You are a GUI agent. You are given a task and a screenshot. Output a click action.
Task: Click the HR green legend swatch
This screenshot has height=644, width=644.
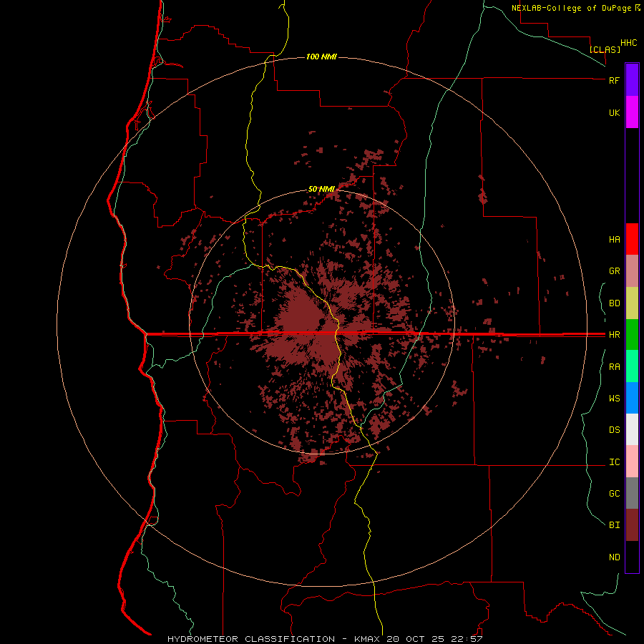tap(632, 335)
